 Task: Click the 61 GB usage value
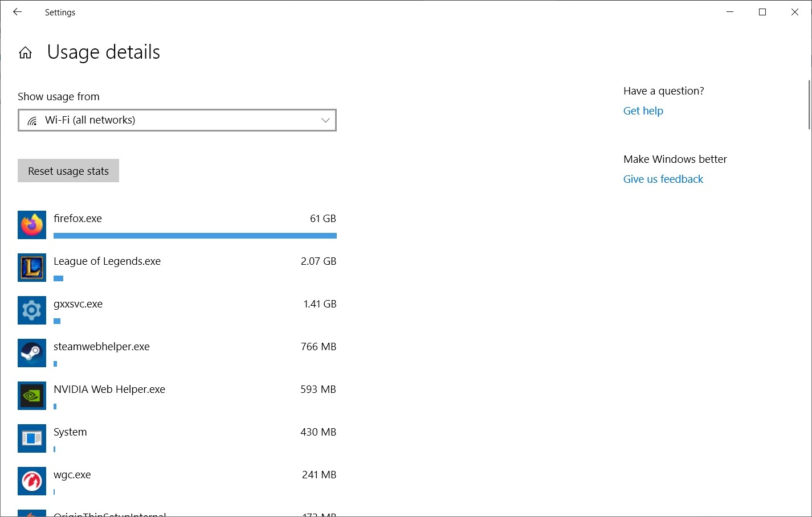[x=323, y=219]
